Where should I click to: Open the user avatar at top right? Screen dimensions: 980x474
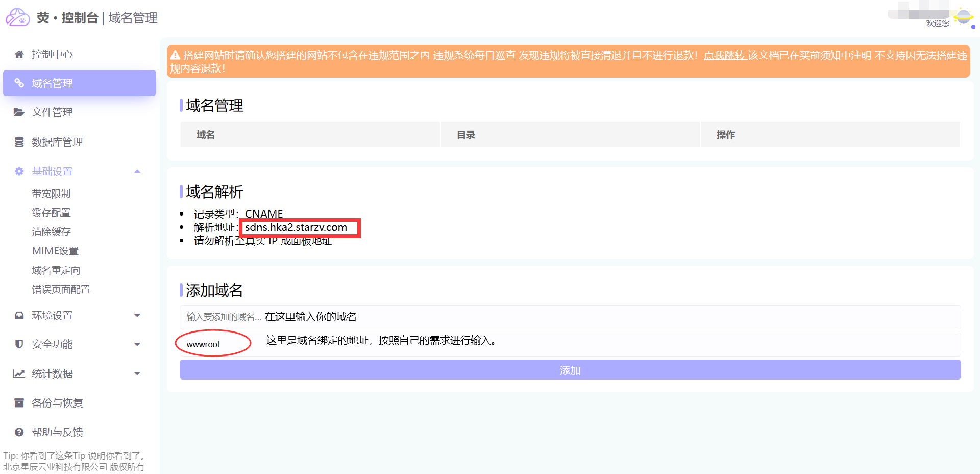point(963,17)
